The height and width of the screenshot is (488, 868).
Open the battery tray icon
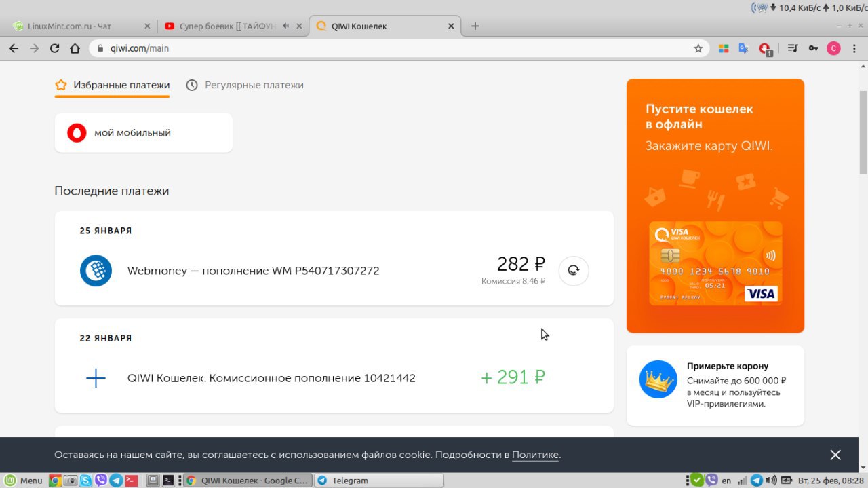tap(786, 481)
